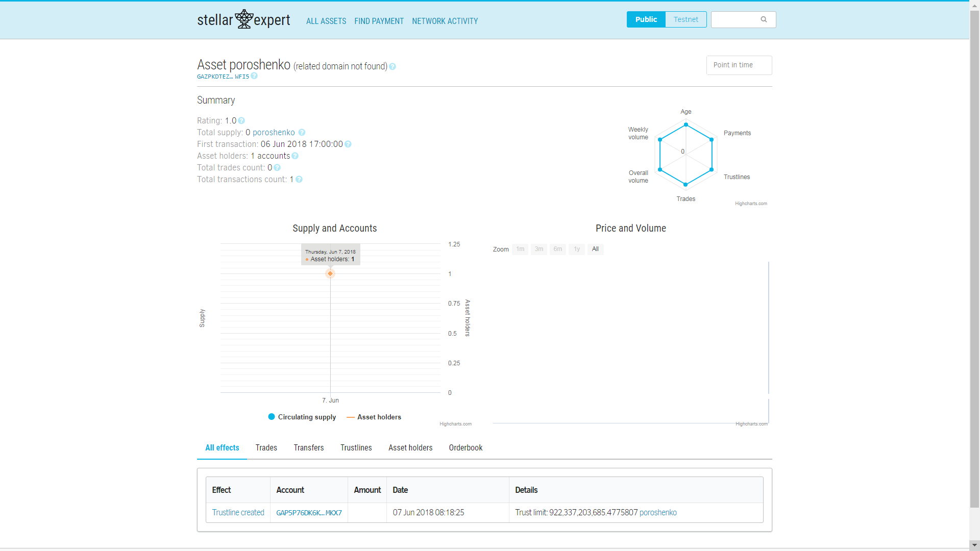Click help icon next to Asset holders

295,156
